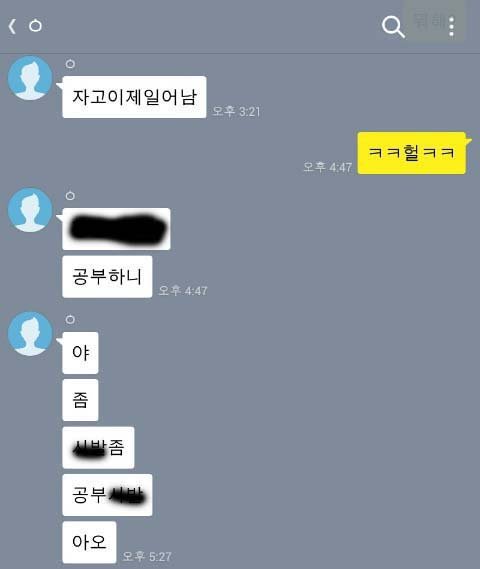The width and height of the screenshot is (480, 569).
Task: Tap the blacked-out censored message bubble
Action: pos(116,229)
